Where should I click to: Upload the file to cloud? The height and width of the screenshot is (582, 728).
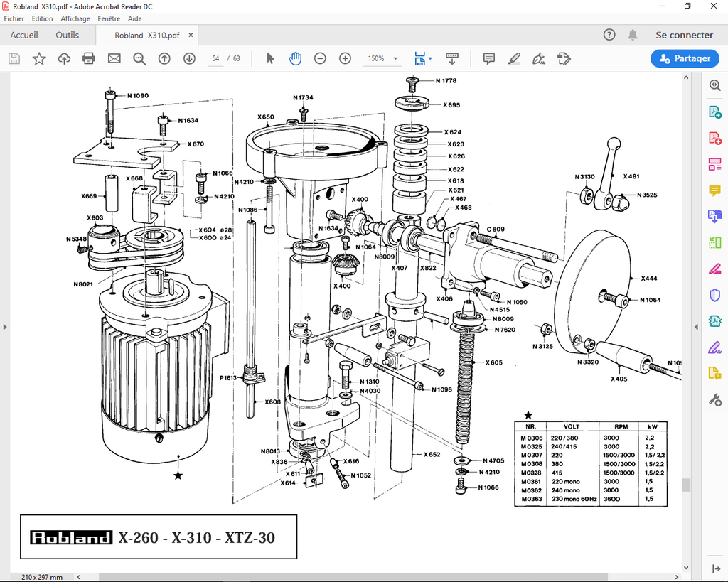[x=64, y=58]
